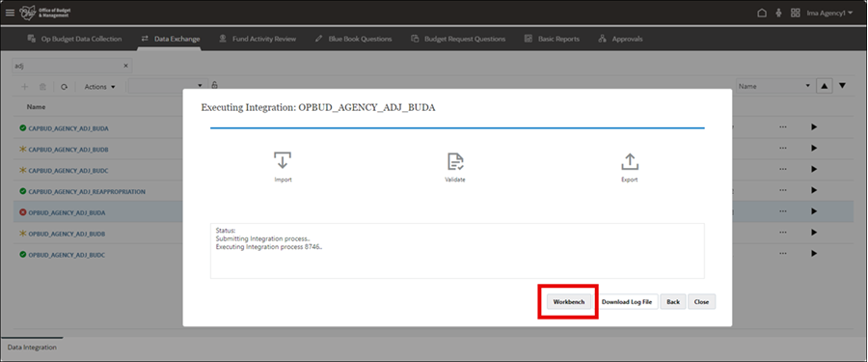Open ellipsis menu for CAPBUD_AGENCY_ADJ_BUDB

(x=782, y=149)
